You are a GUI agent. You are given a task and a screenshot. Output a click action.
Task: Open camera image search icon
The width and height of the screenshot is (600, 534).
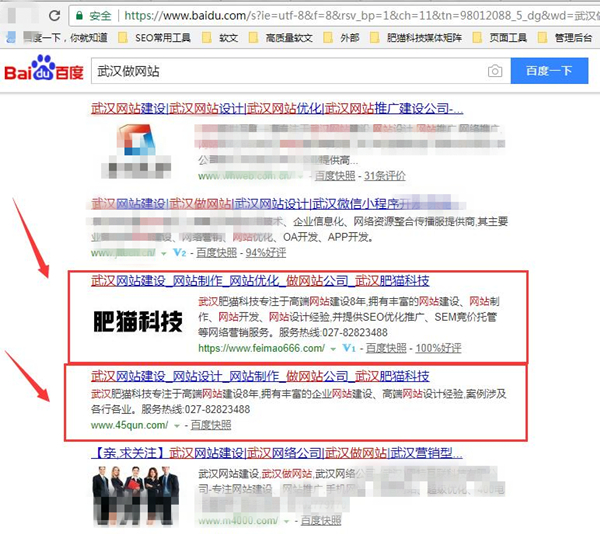point(495,71)
